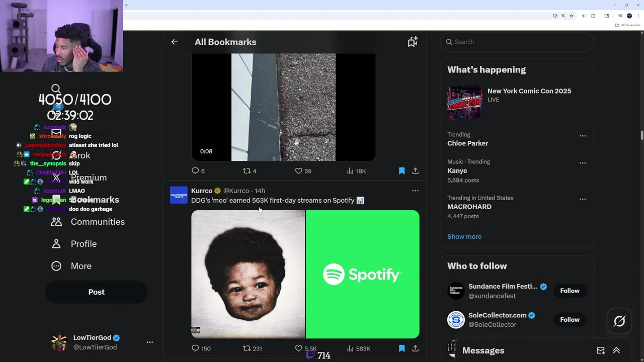Viewport: 644px width, 362px height.
Task: Open Bookmarks in sidebar
Action: point(85,200)
